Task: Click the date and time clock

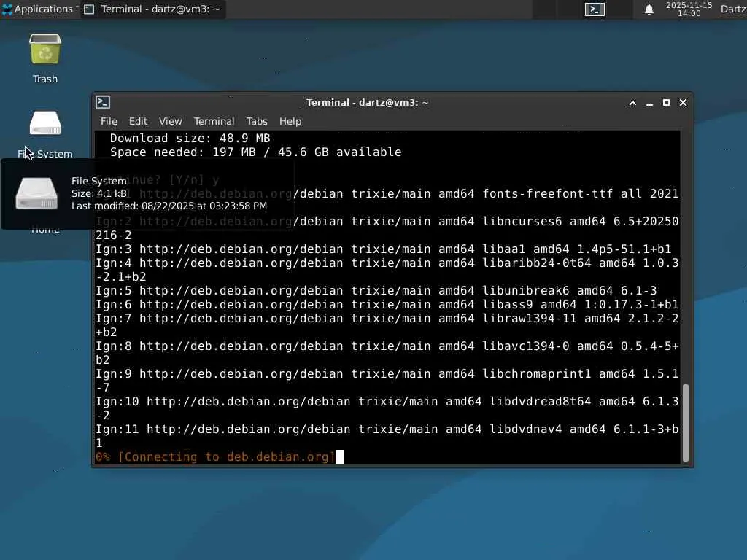Action: pyautogui.click(x=689, y=9)
